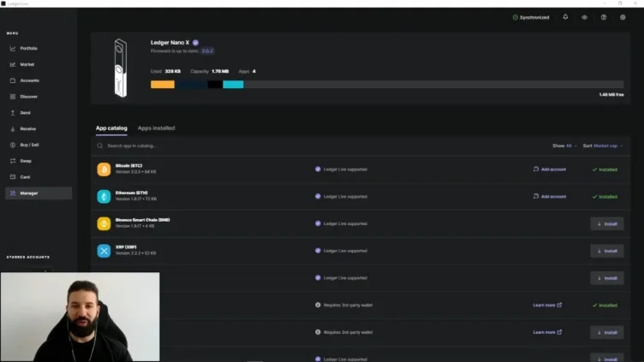The width and height of the screenshot is (644, 362).
Task: Open settings gear icon
Action: point(623,17)
